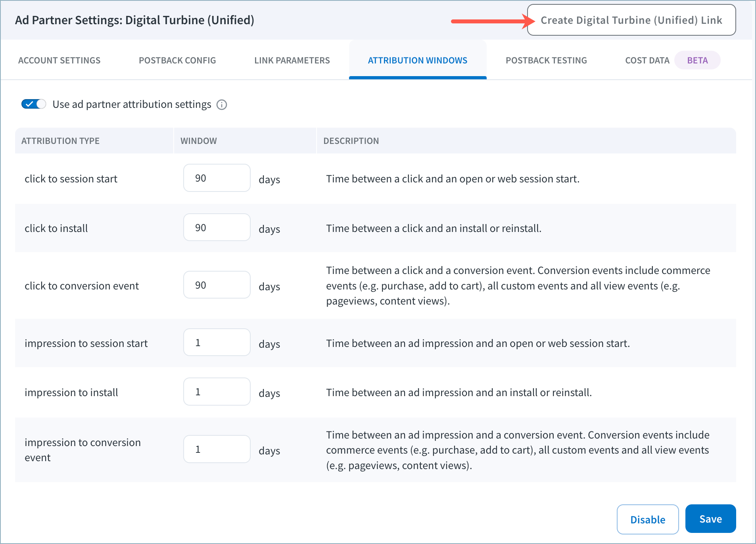The height and width of the screenshot is (544, 756).
Task: Click description 'Time between a click and an install or reinstall.'
Action: pos(434,228)
